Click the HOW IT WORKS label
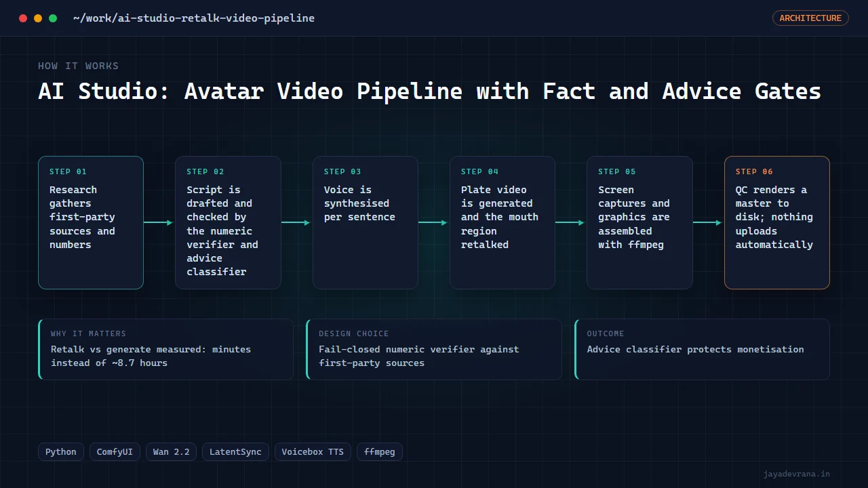This screenshot has width=868, height=488. pyautogui.click(x=79, y=66)
